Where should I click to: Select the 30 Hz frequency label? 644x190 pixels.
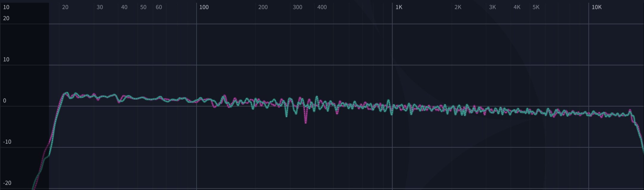point(100,7)
